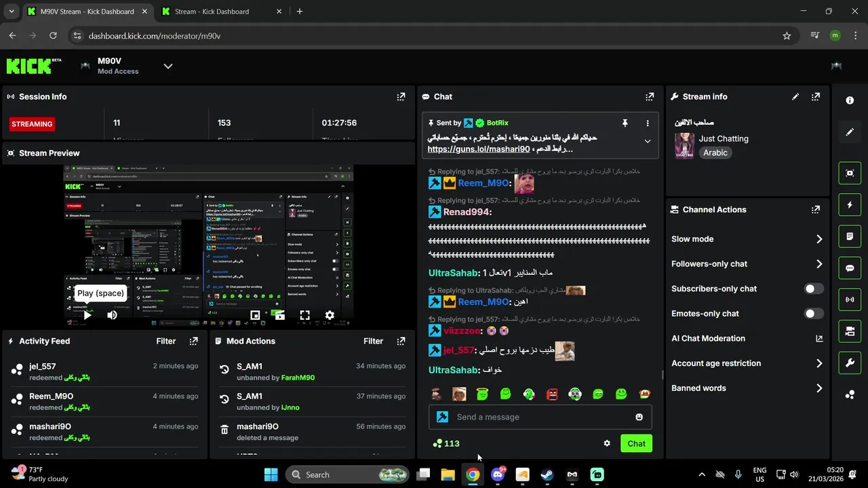The height and width of the screenshot is (488, 868).
Task: Expand the pinned message chevron
Action: pos(648,142)
